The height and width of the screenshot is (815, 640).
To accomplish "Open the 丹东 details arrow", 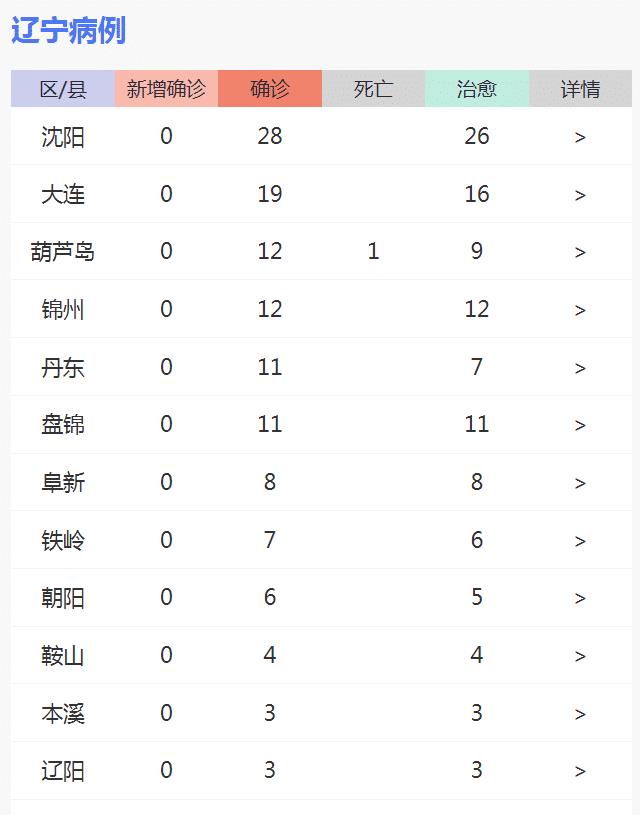I will (x=580, y=367).
